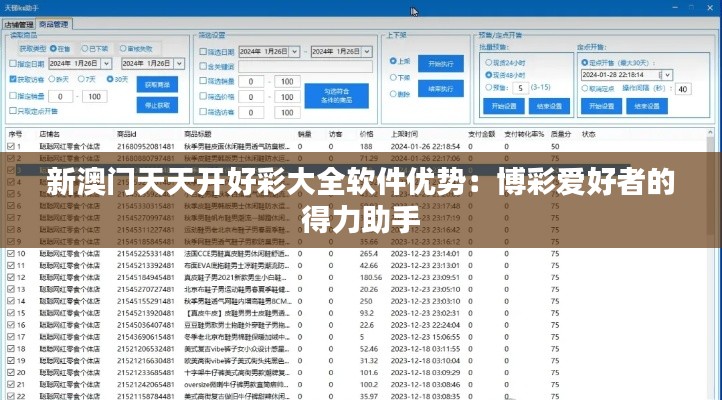Click the table scrollbar up arrow

click(711, 133)
